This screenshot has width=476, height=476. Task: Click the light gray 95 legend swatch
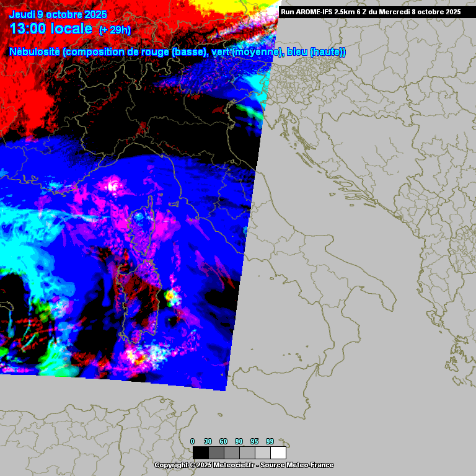[262, 452]
